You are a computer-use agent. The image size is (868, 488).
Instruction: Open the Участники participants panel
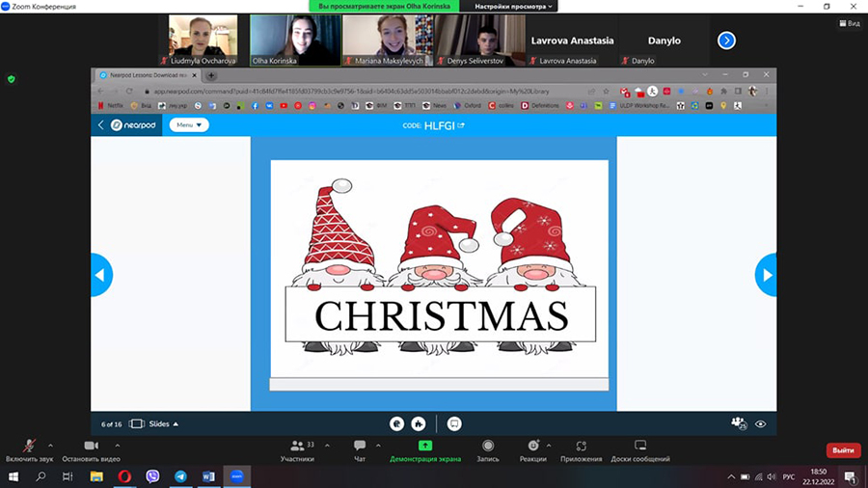click(x=297, y=450)
